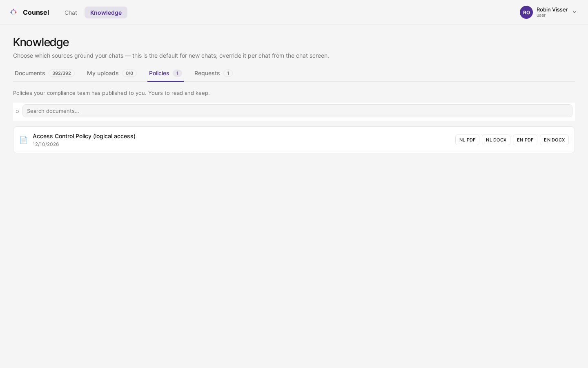Click the Counsel brand name
The width and height of the screenshot is (588, 368).
[36, 12]
